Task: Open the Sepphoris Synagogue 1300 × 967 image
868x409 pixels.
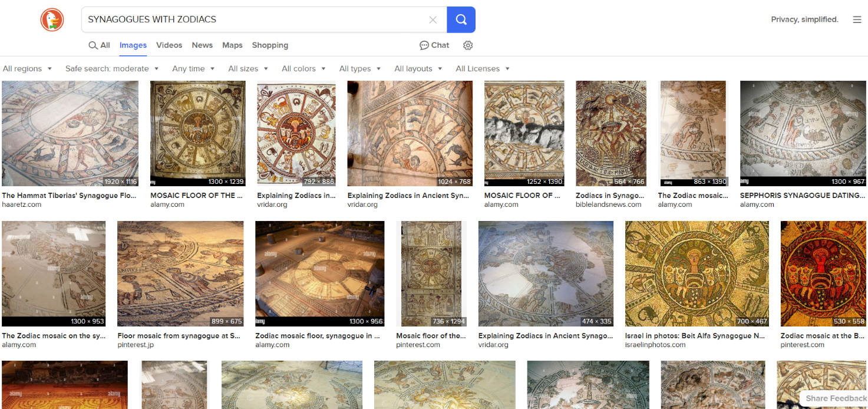Action: (x=804, y=134)
